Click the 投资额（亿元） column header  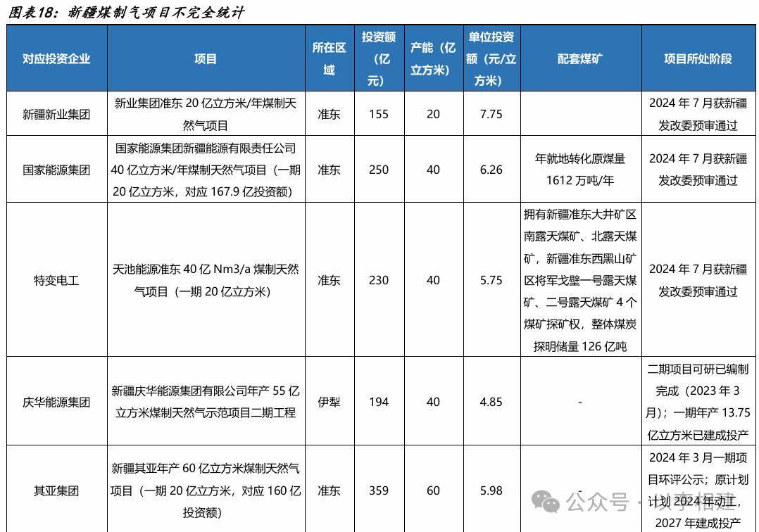[x=379, y=58]
